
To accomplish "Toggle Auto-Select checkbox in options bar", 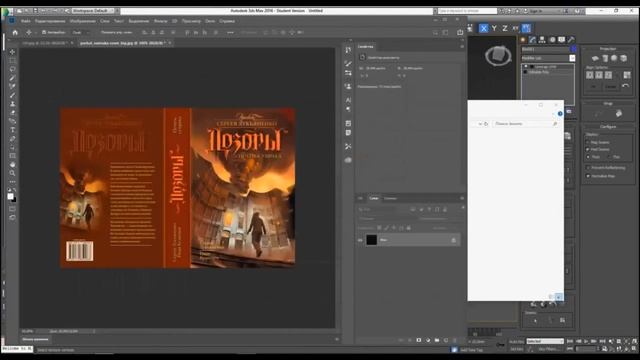I will tap(44, 32).
